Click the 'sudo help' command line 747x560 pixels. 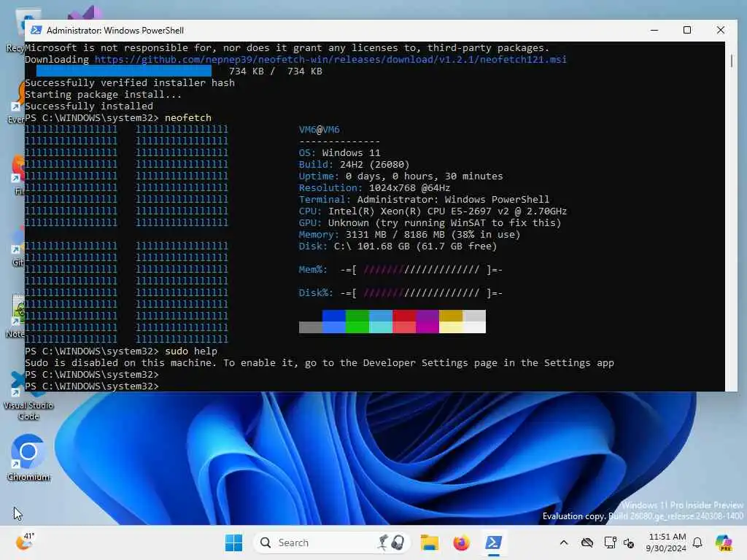(121, 351)
